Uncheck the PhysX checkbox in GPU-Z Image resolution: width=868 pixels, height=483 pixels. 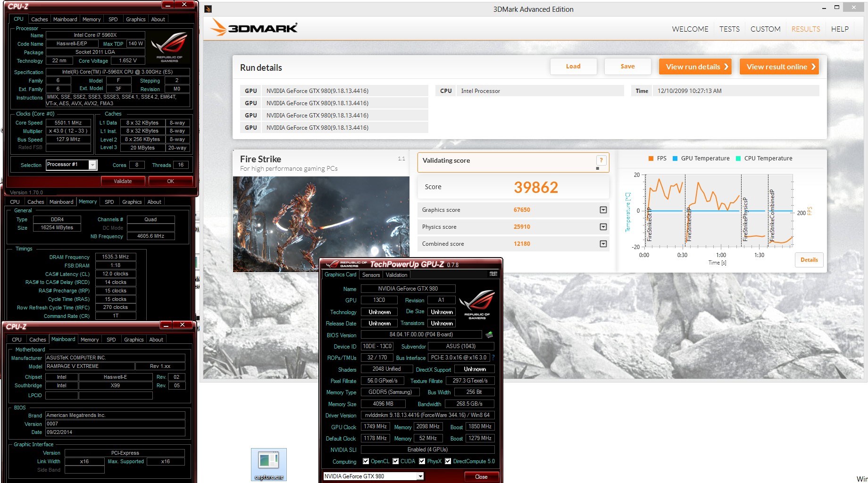[422, 461]
